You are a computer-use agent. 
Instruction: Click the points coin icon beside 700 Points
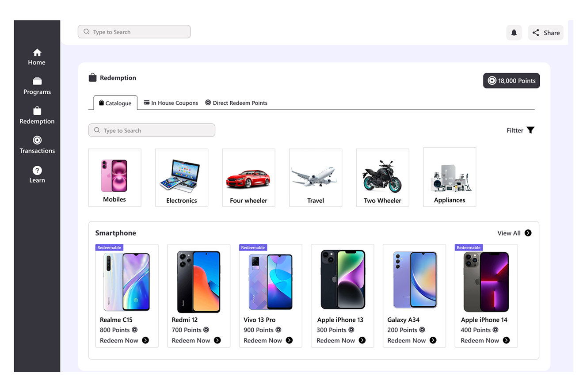pyautogui.click(x=206, y=330)
